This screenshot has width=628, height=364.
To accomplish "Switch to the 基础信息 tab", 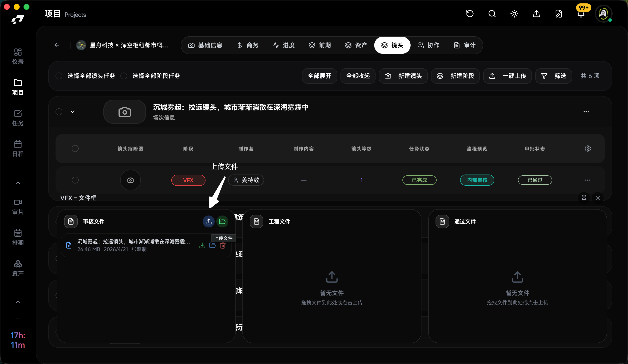I will [205, 45].
